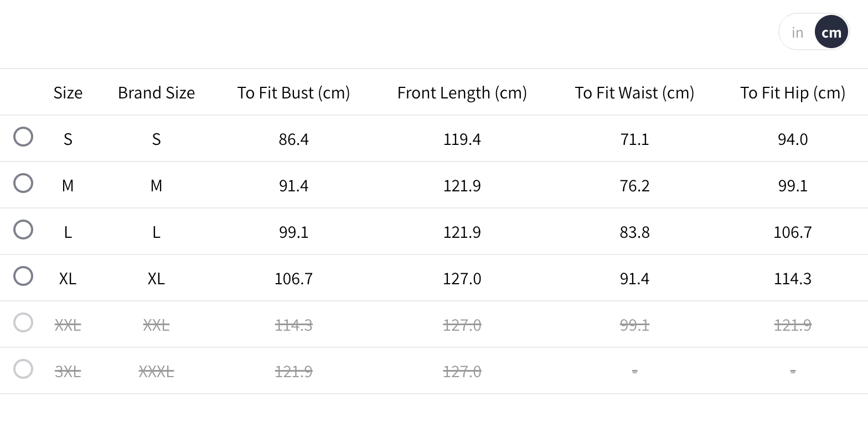Click the disabled XXL radio button
This screenshot has height=438, width=868.
click(23, 322)
